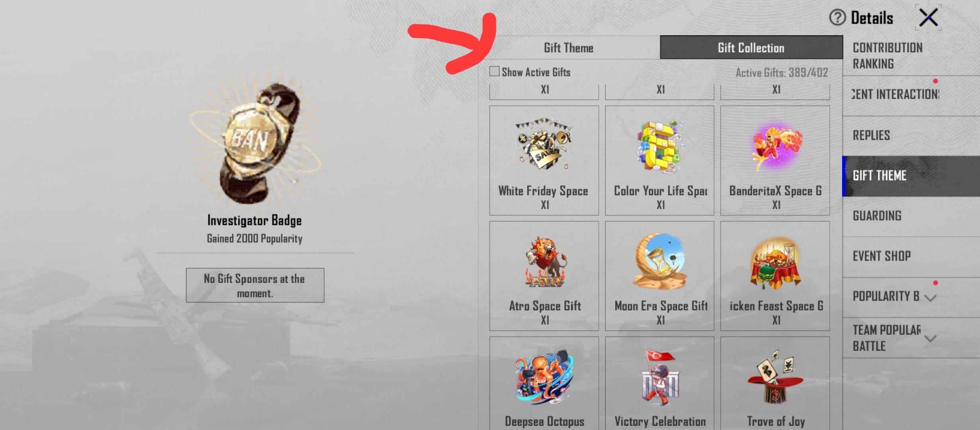Close the gift panel with the X
This screenshot has width=980, height=430.
929,18
